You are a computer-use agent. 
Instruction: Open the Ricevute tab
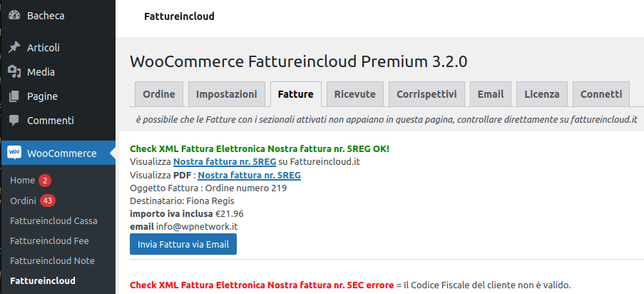(355, 94)
